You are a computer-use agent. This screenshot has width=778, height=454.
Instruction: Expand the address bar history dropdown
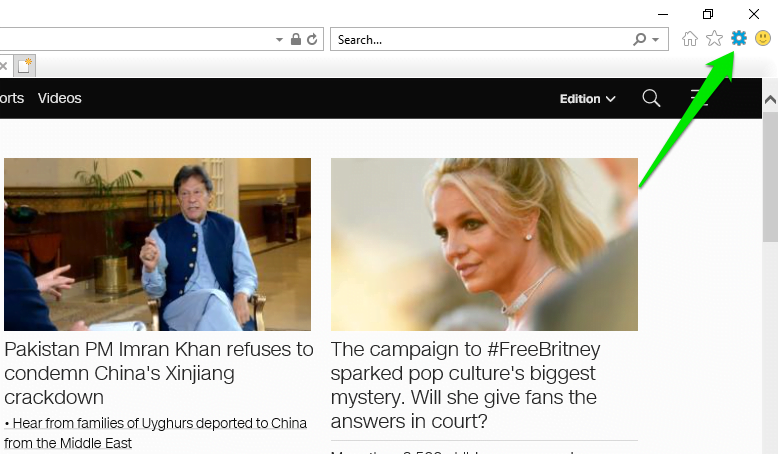[x=280, y=40]
